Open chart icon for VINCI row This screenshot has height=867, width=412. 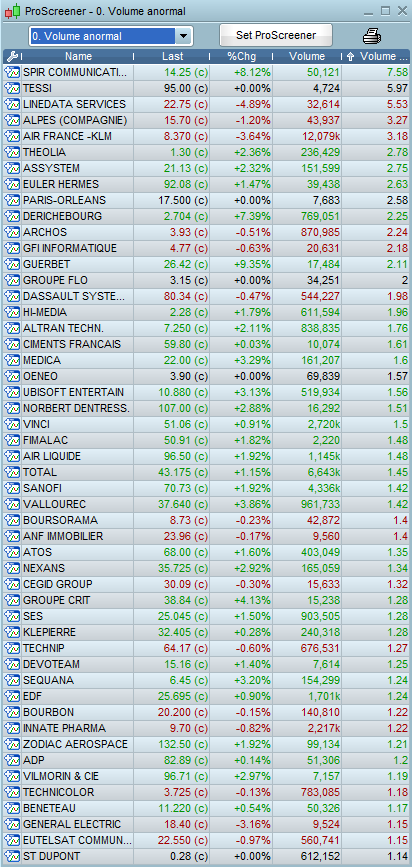[x=12, y=425]
